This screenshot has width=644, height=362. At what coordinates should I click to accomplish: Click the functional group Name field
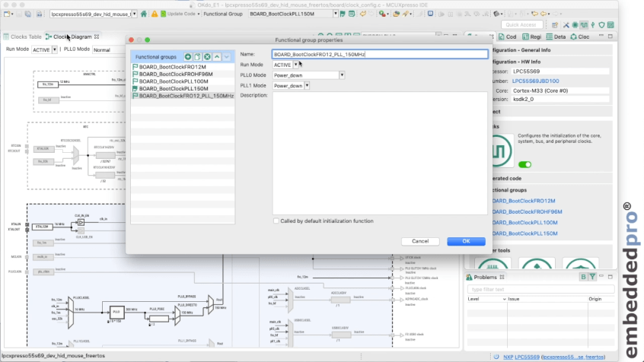point(379,54)
